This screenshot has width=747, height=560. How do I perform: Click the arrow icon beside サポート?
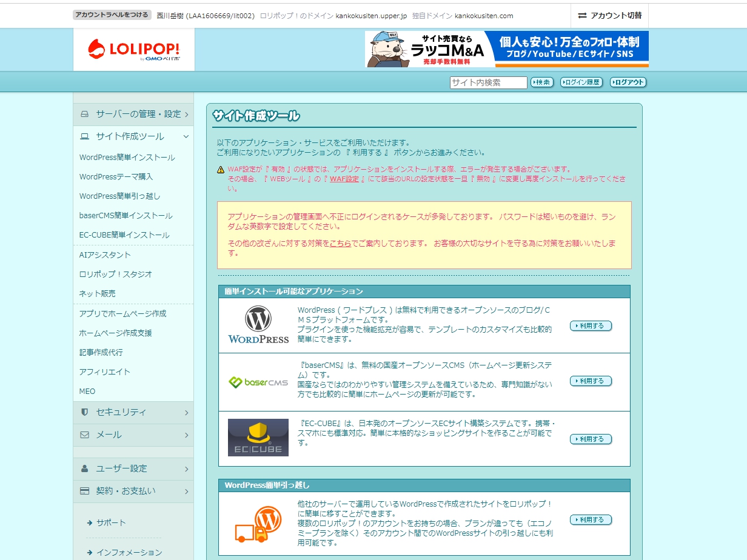pyautogui.click(x=90, y=522)
